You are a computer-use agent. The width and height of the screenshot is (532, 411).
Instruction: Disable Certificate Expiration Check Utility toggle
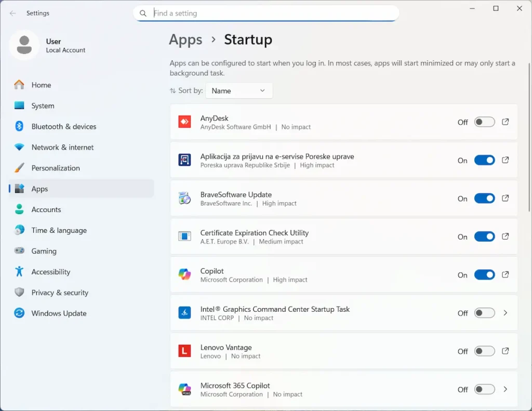(x=484, y=236)
